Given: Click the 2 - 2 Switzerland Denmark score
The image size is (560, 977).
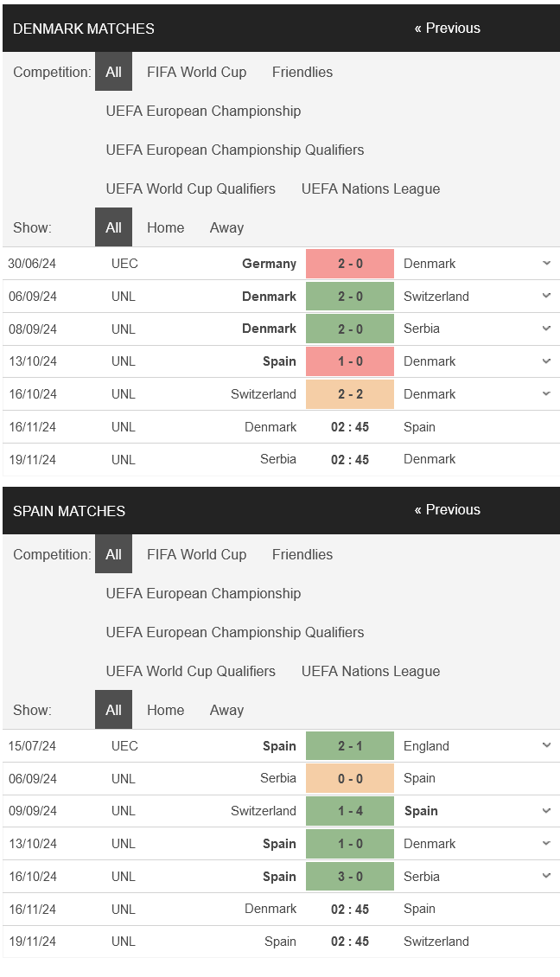Looking at the screenshot, I should pos(350,393).
